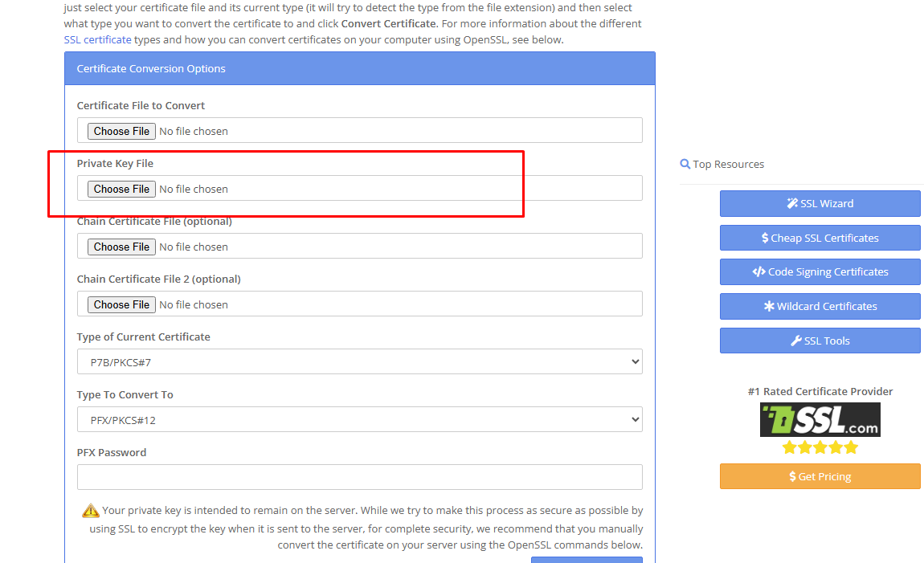Click the asterisk icon on Wildcard Certificates
Screen dimensions: 924x563
(769, 306)
